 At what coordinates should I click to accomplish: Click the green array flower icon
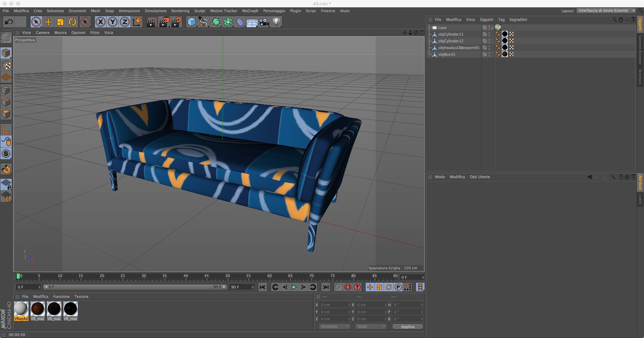[228, 22]
